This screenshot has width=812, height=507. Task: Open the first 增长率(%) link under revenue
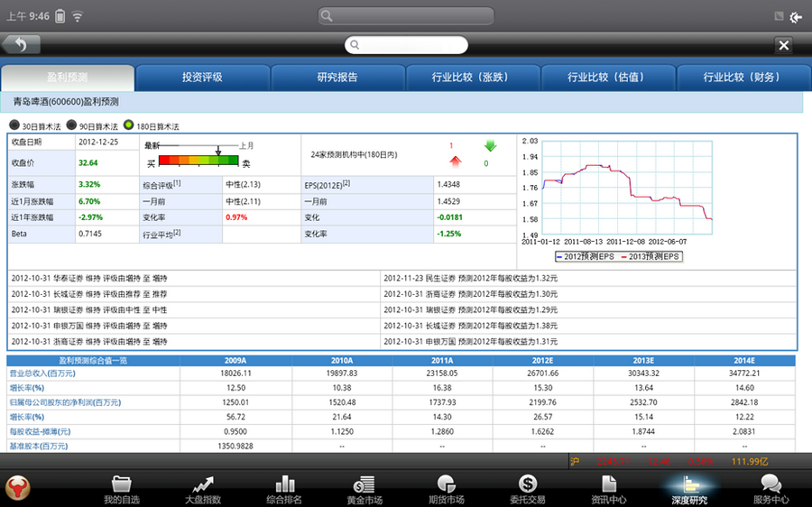tap(27, 387)
